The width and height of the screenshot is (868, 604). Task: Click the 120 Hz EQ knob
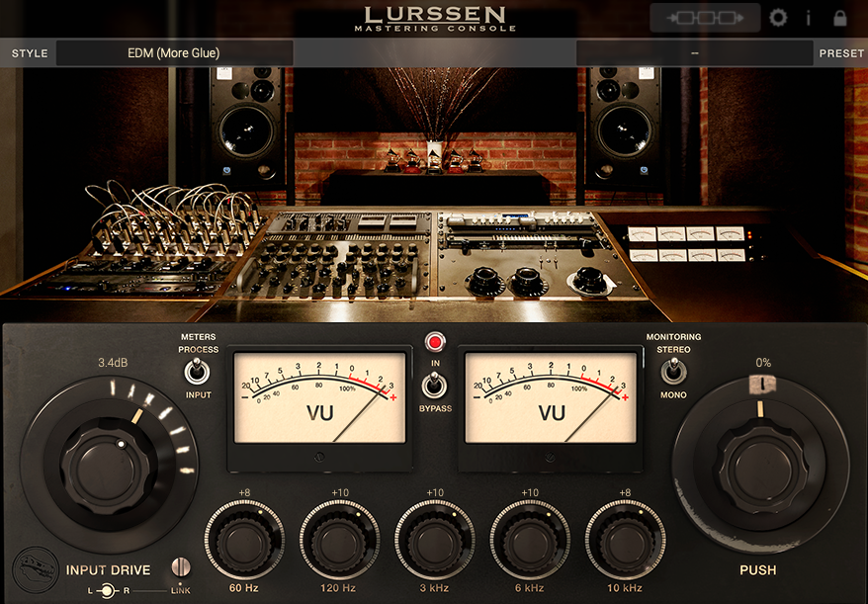[339, 540]
